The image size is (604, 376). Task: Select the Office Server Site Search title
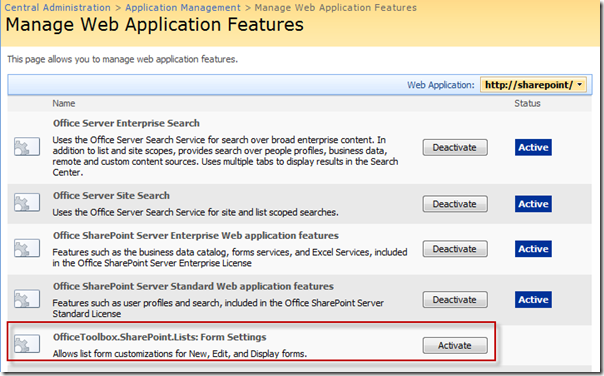click(111, 196)
